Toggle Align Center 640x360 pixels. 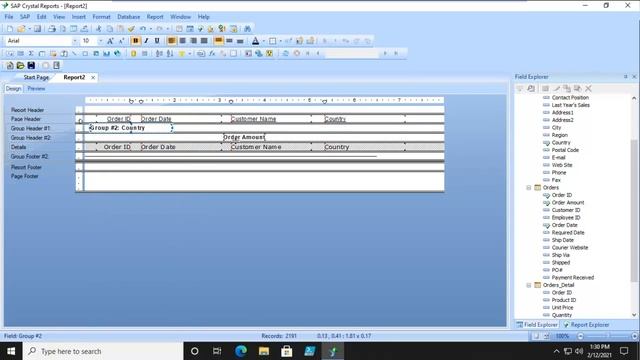[182, 41]
